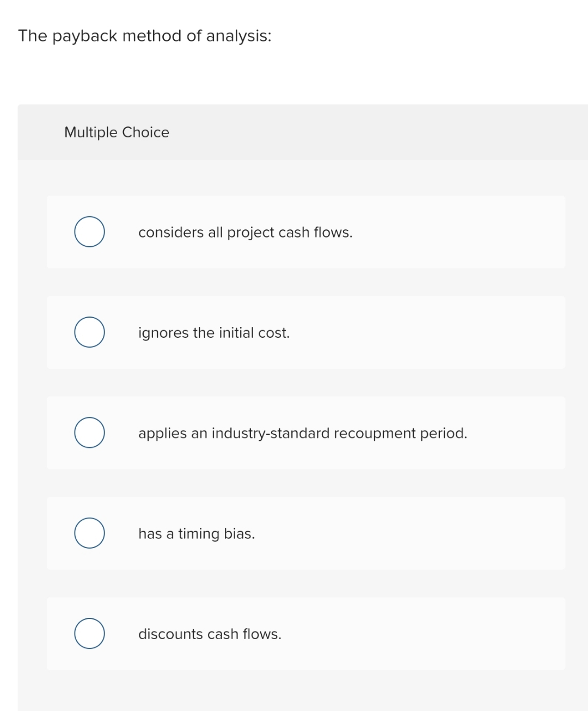Screen dimensions: 588x711
Task: Select the radio button for 'applies an industry-standard recoupment period'
Action: (89, 433)
